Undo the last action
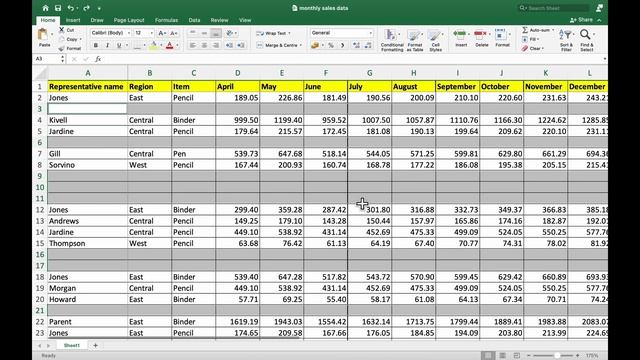The height and width of the screenshot is (360, 640). pyautogui.click(x=71, y=8)
